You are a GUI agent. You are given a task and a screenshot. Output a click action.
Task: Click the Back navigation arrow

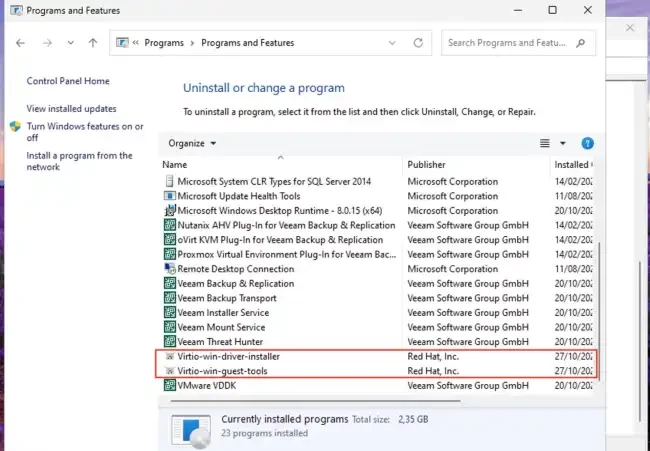[x=20, y=43]
